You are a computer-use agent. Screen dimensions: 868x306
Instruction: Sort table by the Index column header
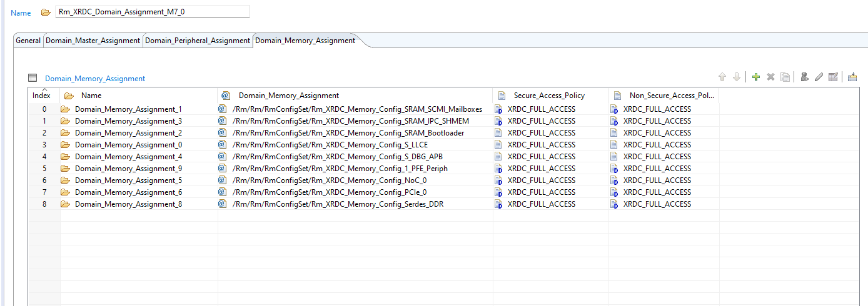tap(42, 96)
